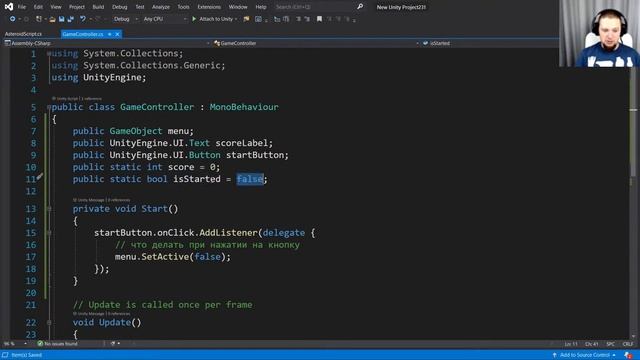
Task: Click the Save All icon
Action: pos(71,19)
